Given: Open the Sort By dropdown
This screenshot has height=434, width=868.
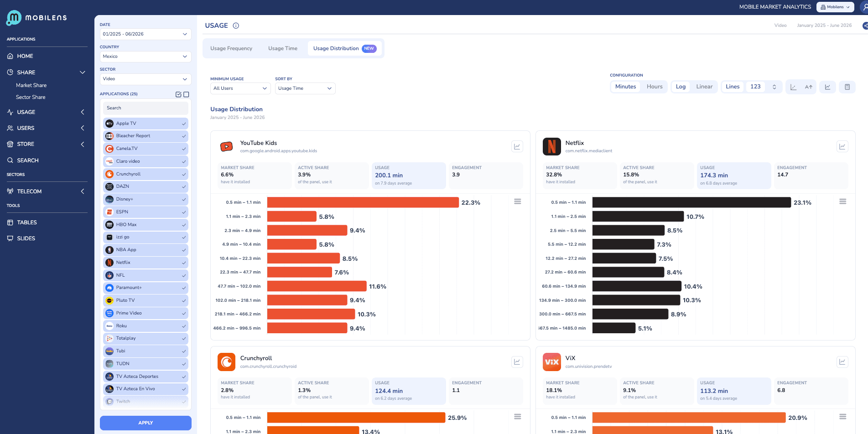Looking at the screenshot, I should tap(305, 88).
